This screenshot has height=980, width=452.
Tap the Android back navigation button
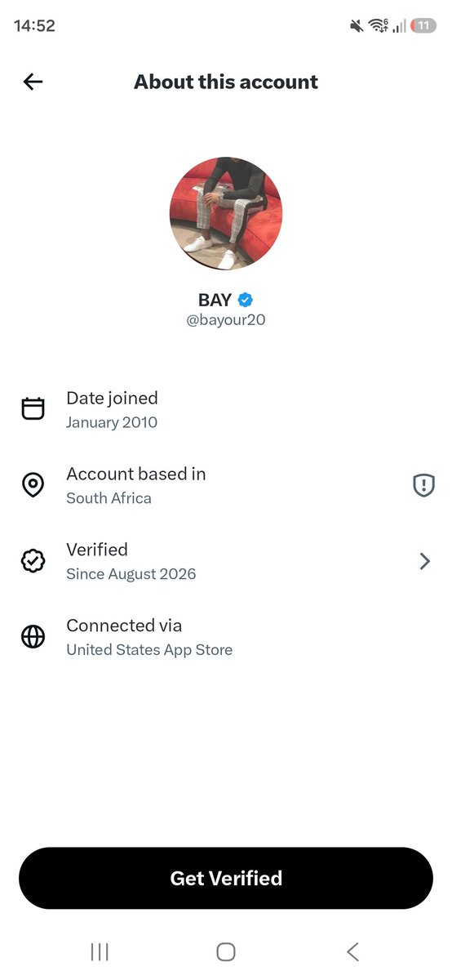(352, 951)
